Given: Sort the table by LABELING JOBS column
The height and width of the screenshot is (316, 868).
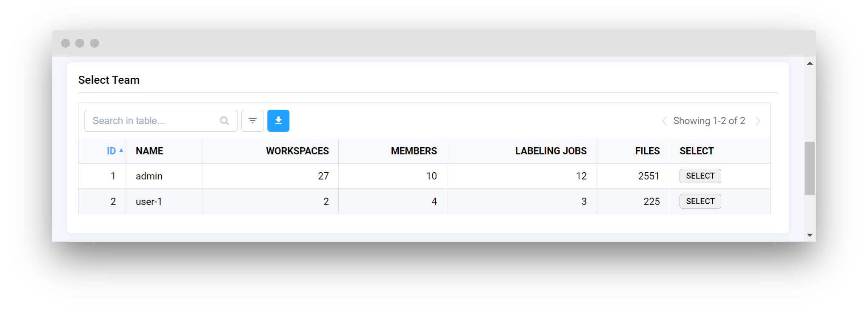Looking at the screenshot, I should 551,151.
